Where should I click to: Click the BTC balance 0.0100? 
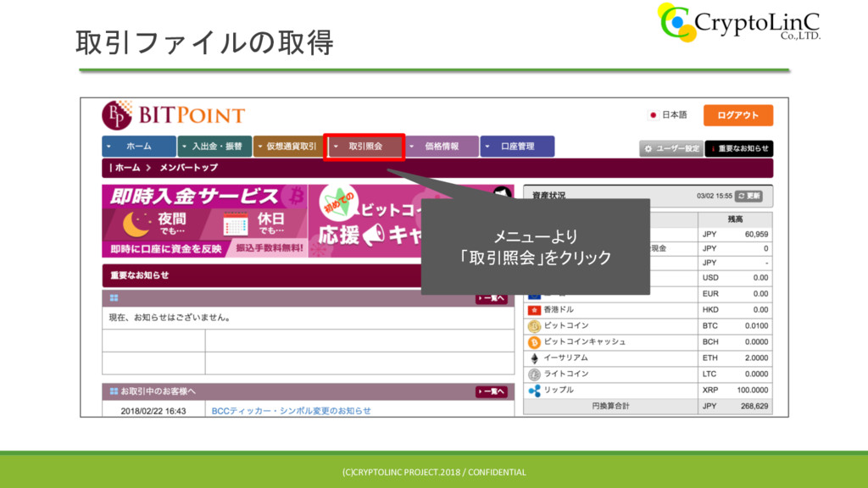[x=756, y=326]
